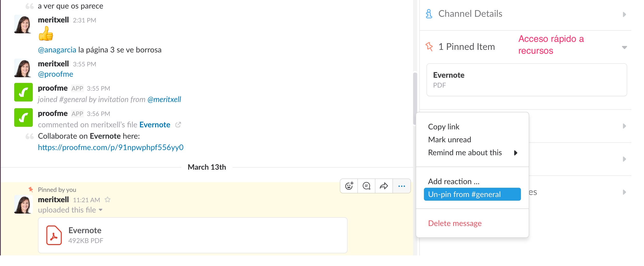
Task: Click the March 13th date divider label
Action: click(x=207, y=167)
